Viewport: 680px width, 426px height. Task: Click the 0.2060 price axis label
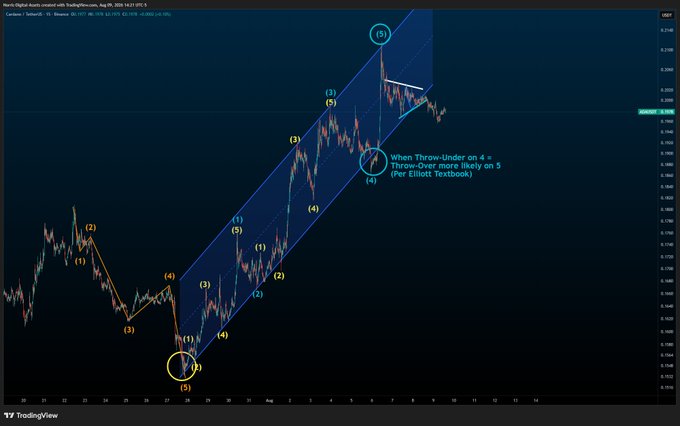pos(667,70)
